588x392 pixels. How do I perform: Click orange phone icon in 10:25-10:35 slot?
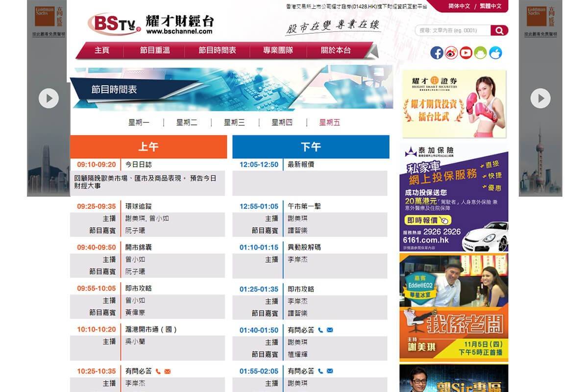point(158,371)
